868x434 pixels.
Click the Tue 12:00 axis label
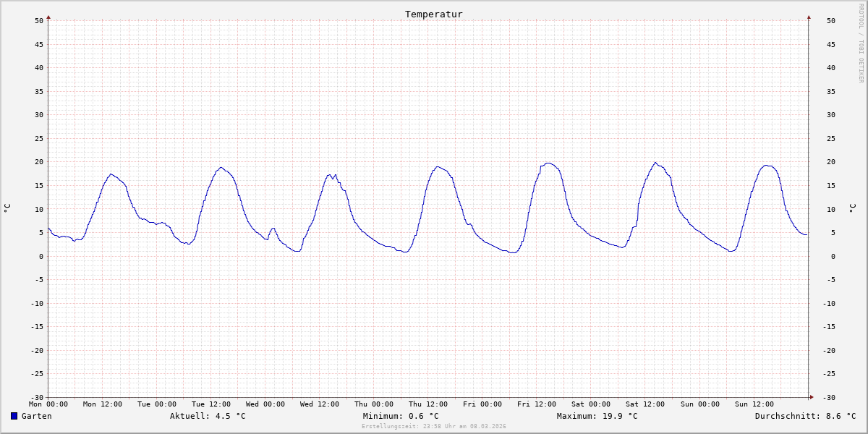211,404
